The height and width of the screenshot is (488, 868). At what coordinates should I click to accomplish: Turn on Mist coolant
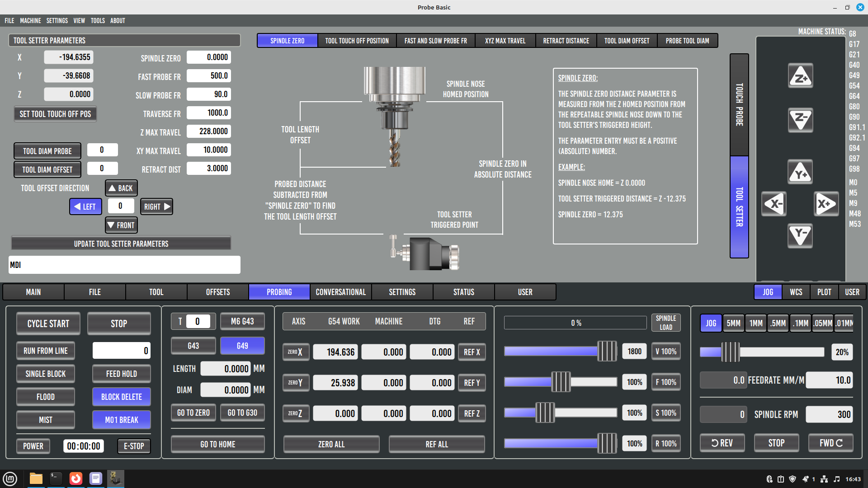(46, 420)
